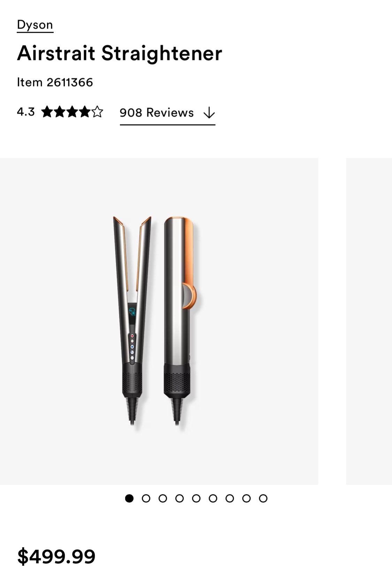Open the Dyson brand link
The image size is (392, 573).
[x=35, y=25]
